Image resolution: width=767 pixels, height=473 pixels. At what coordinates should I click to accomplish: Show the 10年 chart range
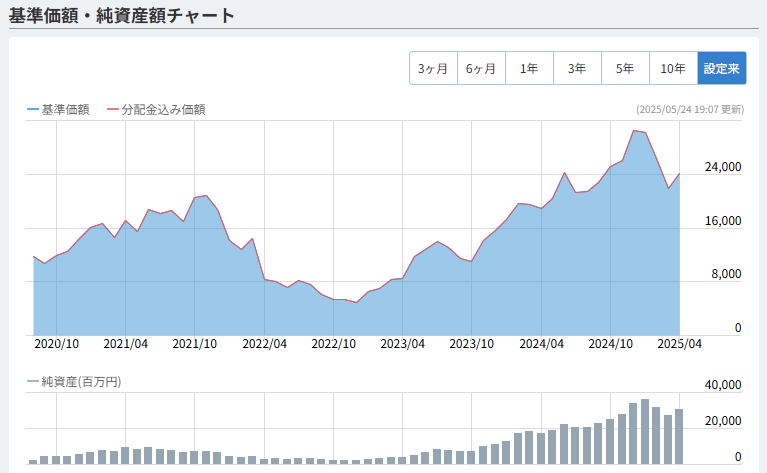tap(673, 68)
